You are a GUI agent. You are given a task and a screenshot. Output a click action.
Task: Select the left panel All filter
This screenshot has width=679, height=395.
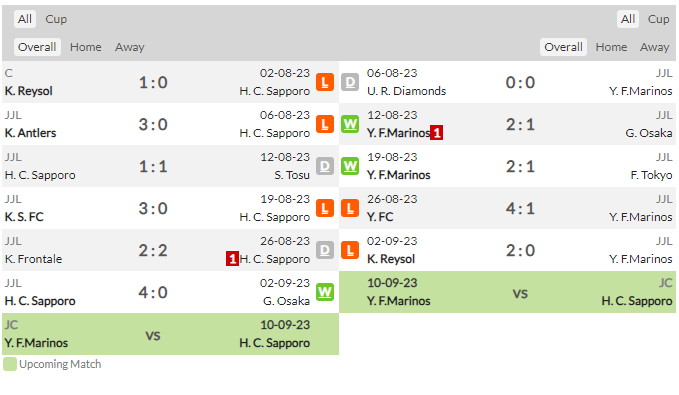tap(25, 19)
